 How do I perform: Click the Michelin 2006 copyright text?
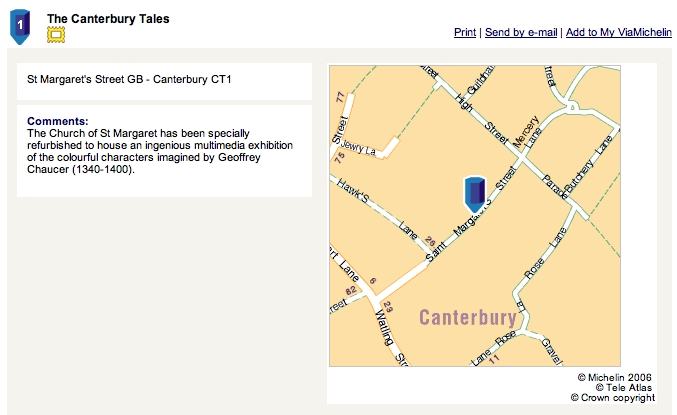[615, 377]
